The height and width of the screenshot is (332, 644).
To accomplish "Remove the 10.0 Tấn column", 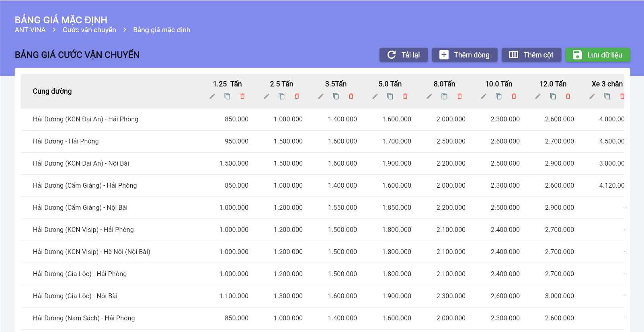I will 514,96.
